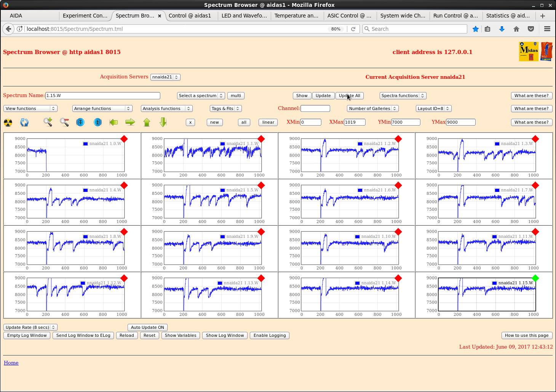The height and width of the screenshot is (392, 556).
Task: Click the blue circle up-chevron icon
Action: (x=97, y=122)
